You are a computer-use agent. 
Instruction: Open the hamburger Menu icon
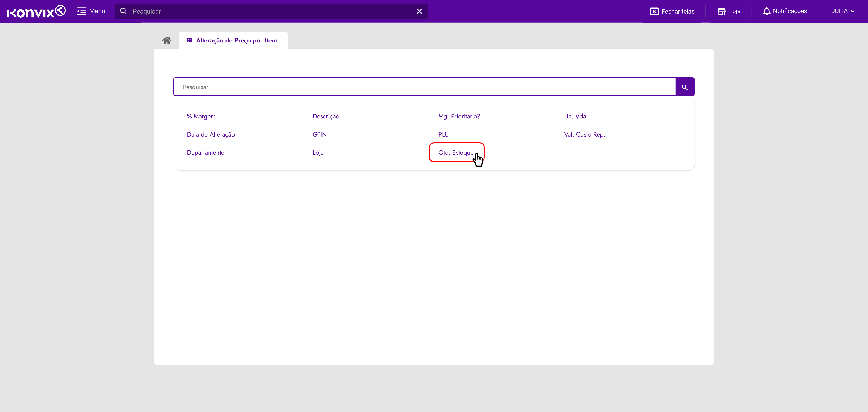pos(81,11)
